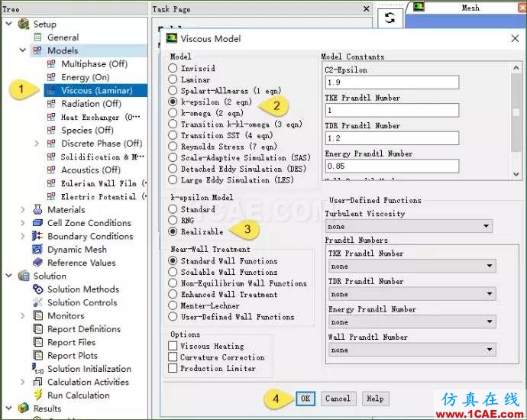Image resolution: width=527 pixels, height=420 pixels.
Task: Click the Boundary Conditions icon
Action: pos(37,236)
